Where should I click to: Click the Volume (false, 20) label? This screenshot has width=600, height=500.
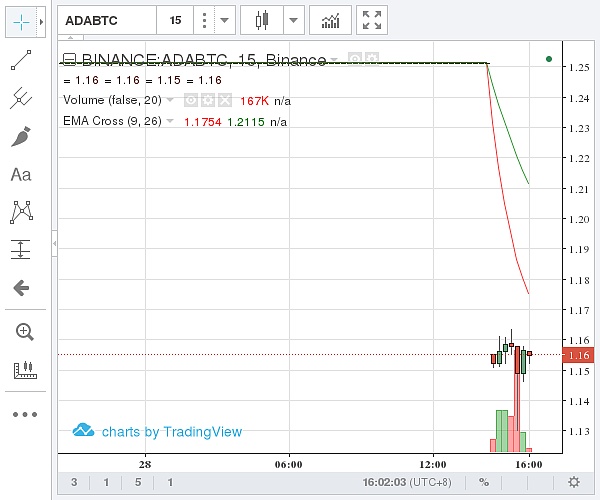tap(112, 100)
